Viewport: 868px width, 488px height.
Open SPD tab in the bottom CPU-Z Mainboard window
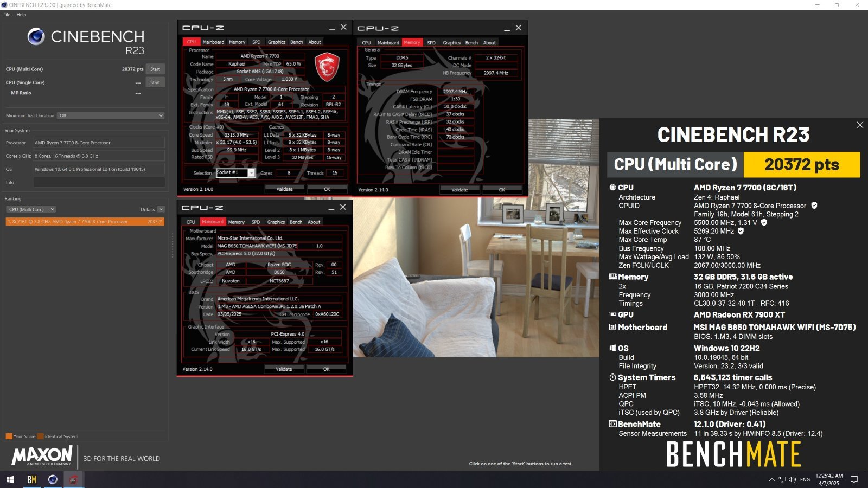(256, 222)
